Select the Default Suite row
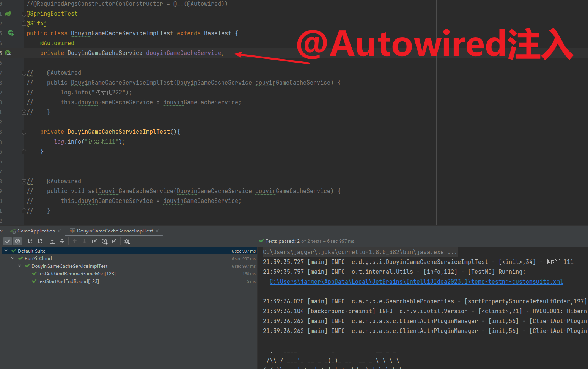 point(129,251)
